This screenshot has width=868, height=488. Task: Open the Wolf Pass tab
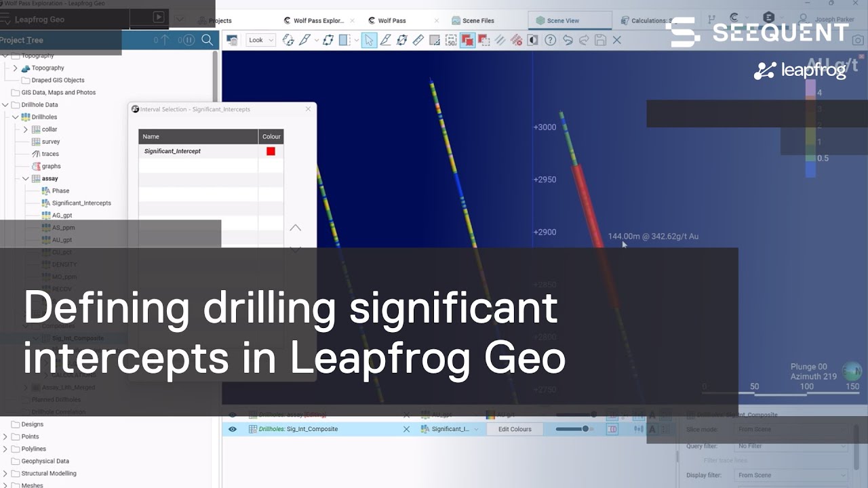click(392, 20)
